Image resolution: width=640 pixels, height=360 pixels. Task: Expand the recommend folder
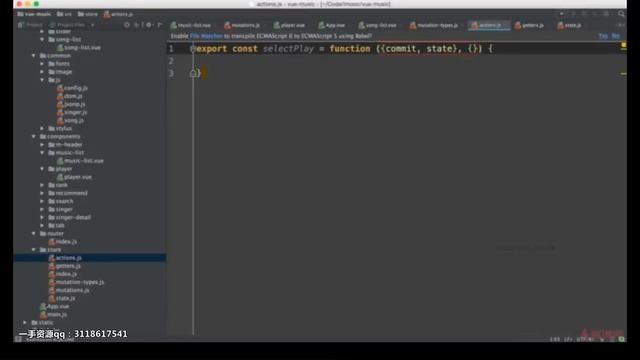point(42,193)
